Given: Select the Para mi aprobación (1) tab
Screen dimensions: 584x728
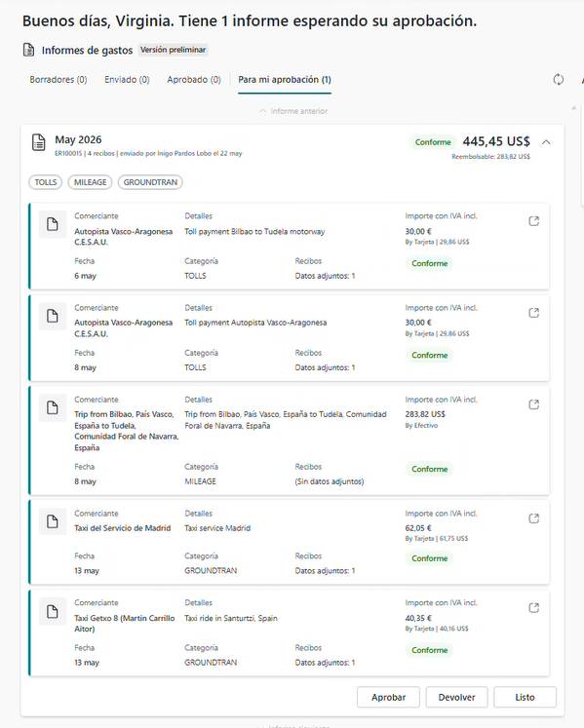Looking at the screenshot, I should pos(285,79).
